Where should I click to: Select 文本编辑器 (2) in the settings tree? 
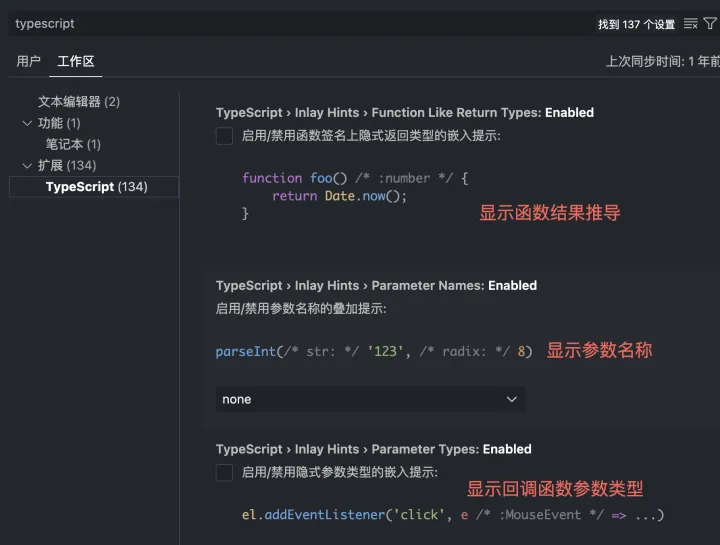[x=79, y=101]
